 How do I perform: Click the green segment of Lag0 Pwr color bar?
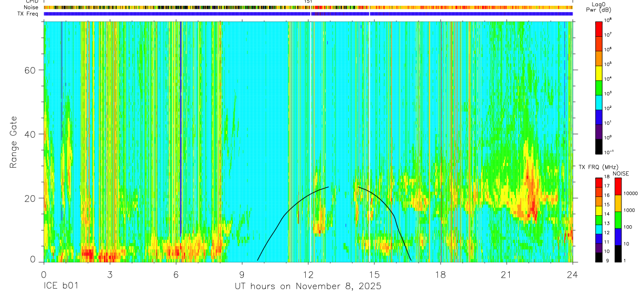[x=598, y=86]
